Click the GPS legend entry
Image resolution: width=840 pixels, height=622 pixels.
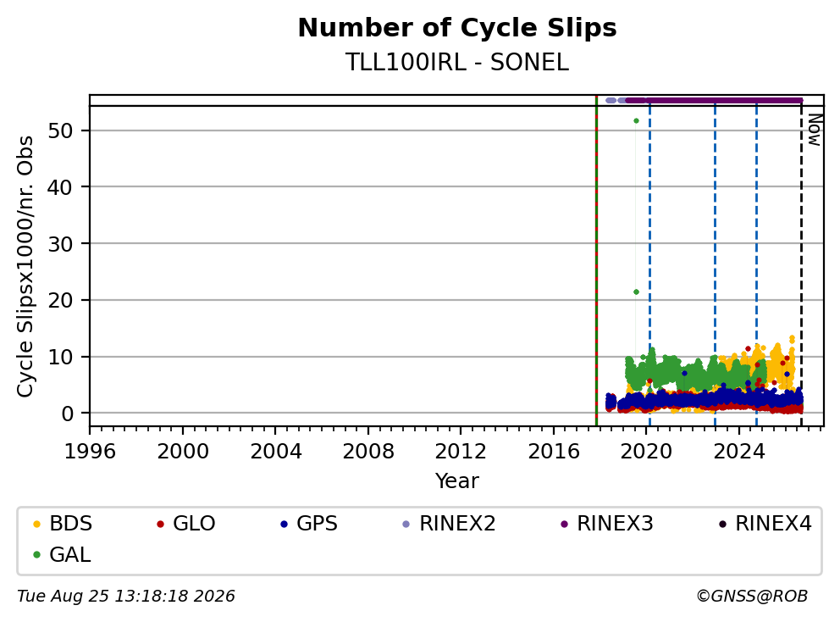point(309,524)
